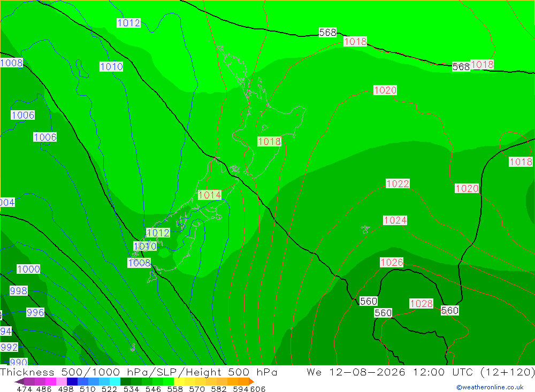Click the 1028 isobar label

pyautogui.click(x=422, y=303)
